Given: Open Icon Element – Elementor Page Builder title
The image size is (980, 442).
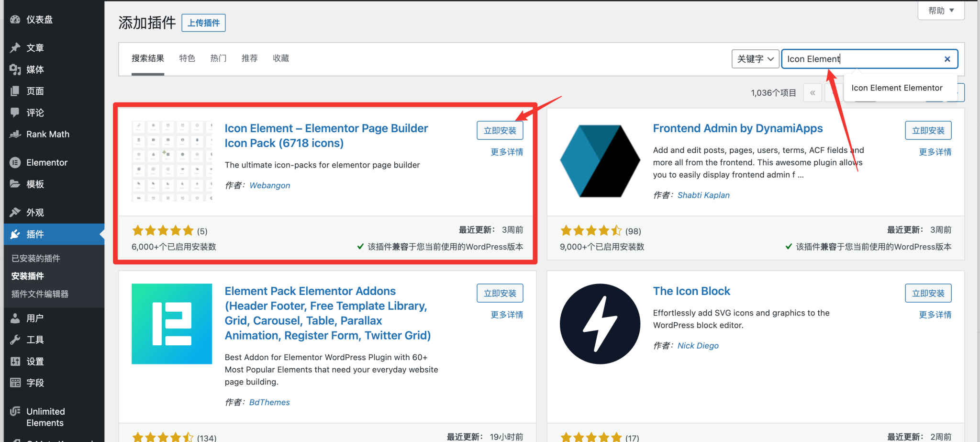Looking at the screenshot, I should point(326,136).
